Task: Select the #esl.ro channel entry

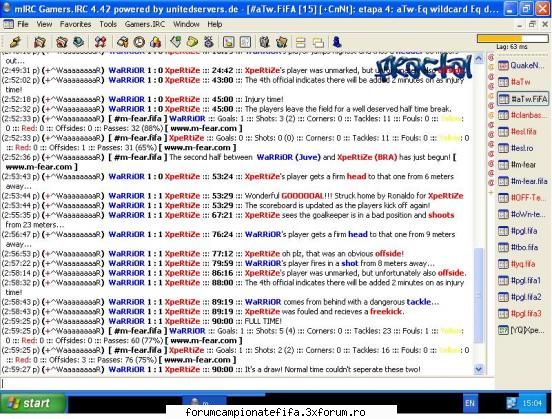Action: [x=522, y=148]
